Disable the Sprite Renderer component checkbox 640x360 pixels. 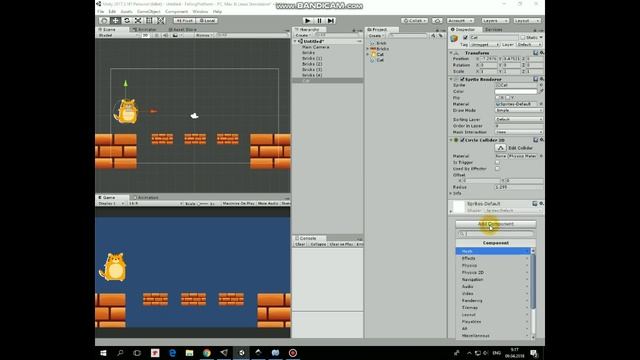point(462,79)
